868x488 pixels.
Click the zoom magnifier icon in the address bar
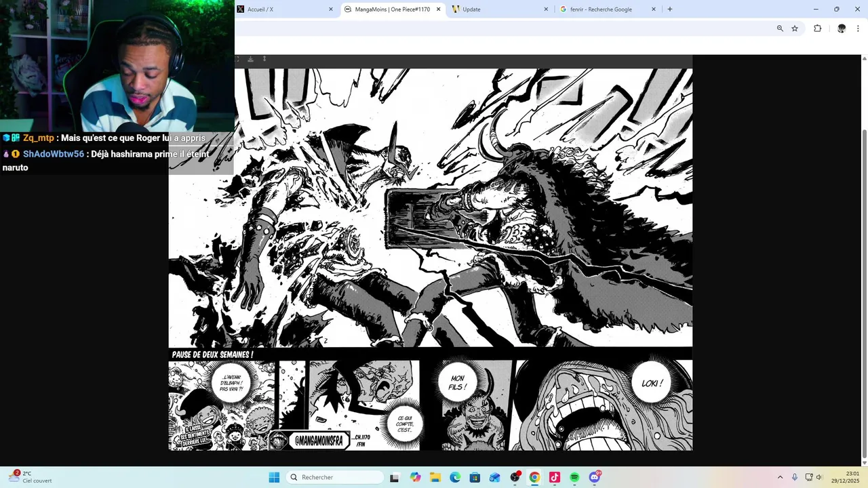780,28
